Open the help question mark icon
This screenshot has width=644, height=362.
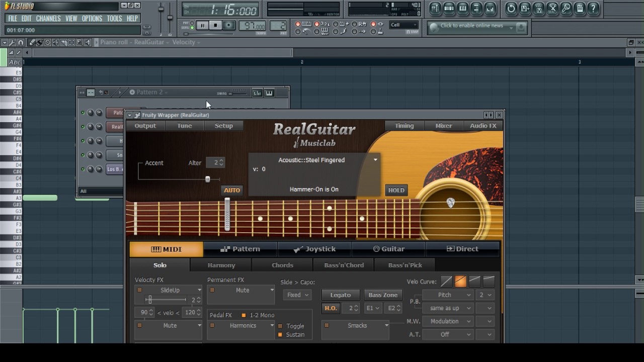593,9
